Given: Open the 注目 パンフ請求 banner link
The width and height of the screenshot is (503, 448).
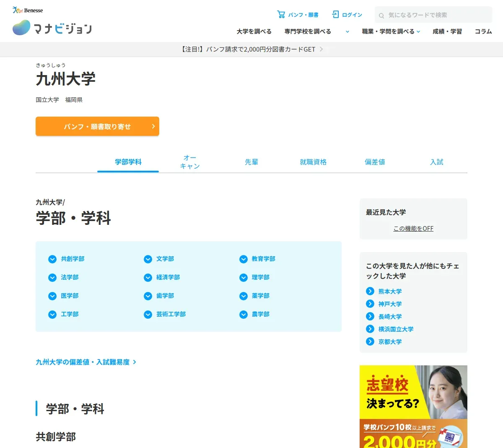Looking at the screenshot, I should pyautogui.click(x=251, y=49).
